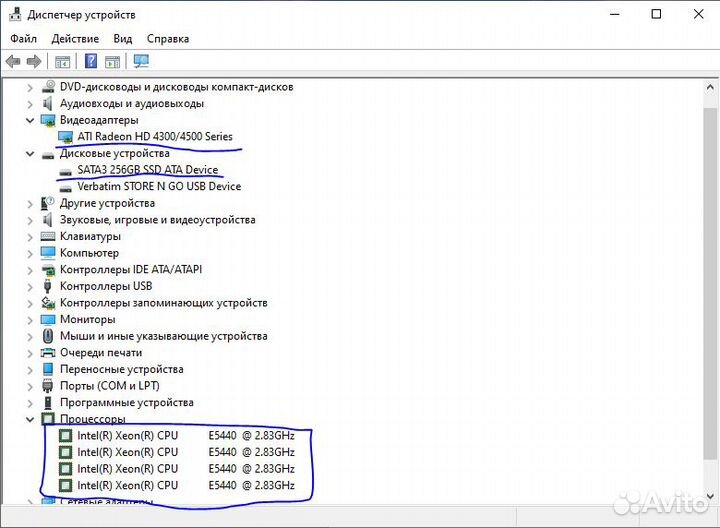
Task: Select SATA3 256GB SSD ATA Device
Action: (147, 170)
